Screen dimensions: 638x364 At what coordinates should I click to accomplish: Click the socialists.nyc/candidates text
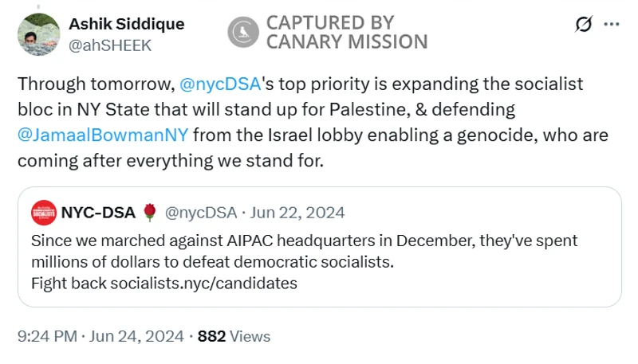tap(203, 283)
